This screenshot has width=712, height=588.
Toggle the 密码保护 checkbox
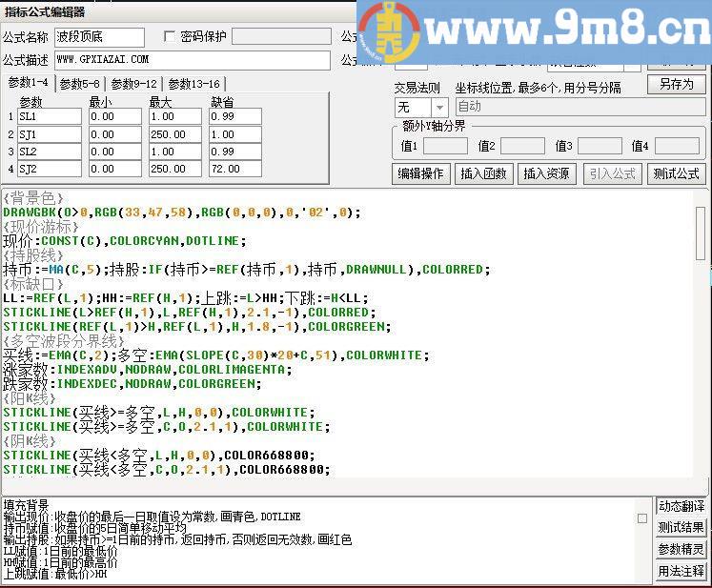(170, 37)
